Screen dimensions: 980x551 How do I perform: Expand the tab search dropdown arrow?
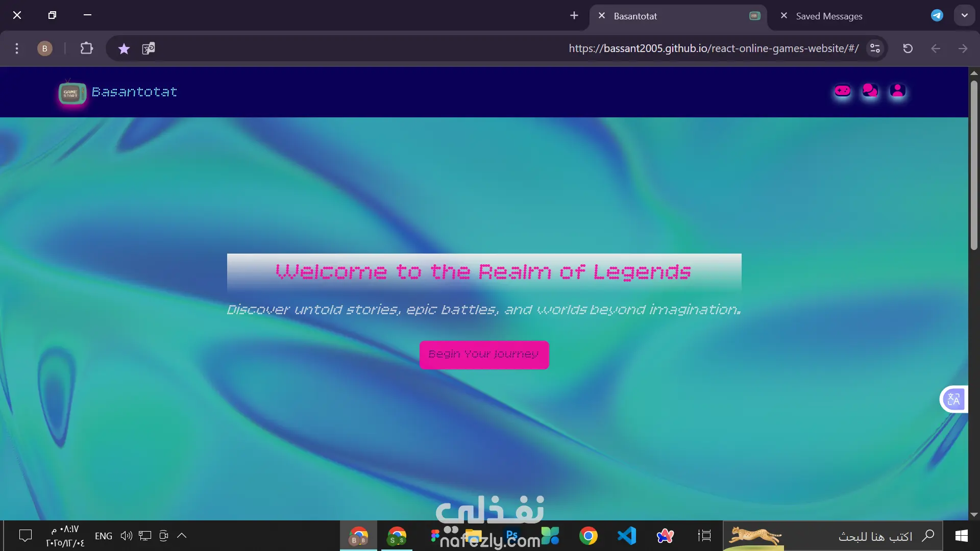pos(964,15)
